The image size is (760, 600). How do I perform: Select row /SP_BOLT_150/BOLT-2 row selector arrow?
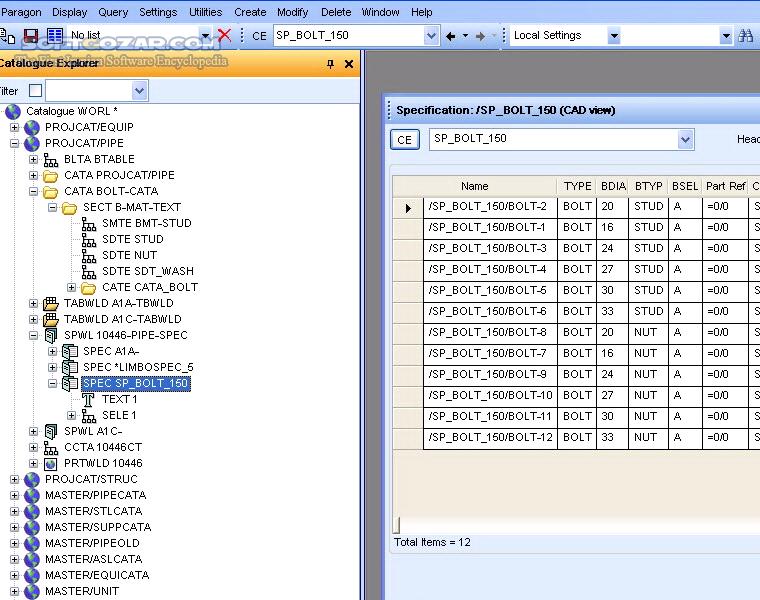(408, 208)
